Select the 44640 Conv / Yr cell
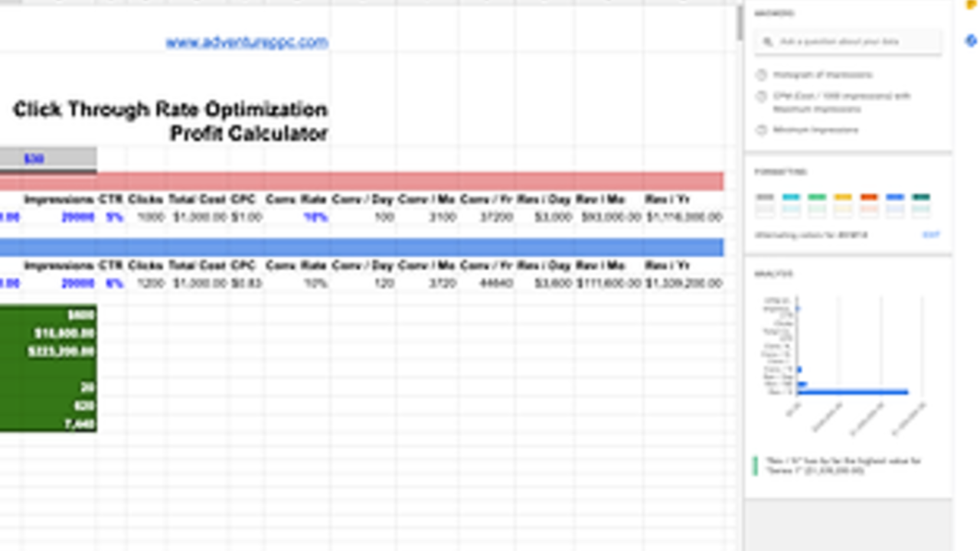 pyautogui.click(x=495, y=284)
